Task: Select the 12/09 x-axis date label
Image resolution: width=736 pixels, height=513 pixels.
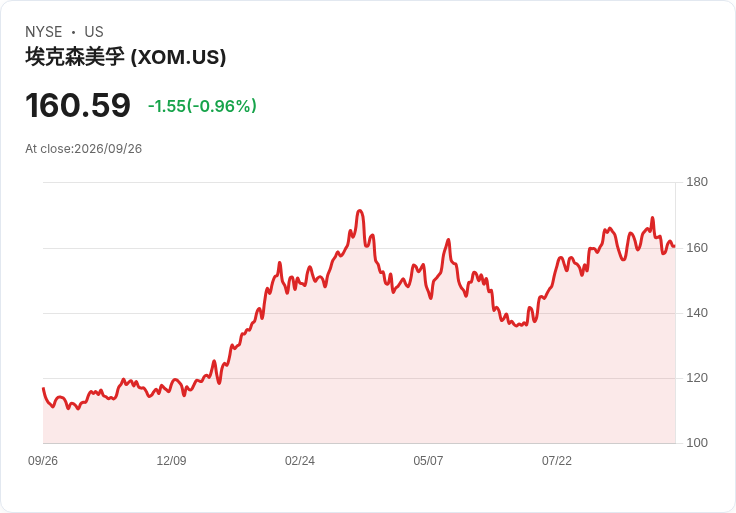Action: [171, 460]
